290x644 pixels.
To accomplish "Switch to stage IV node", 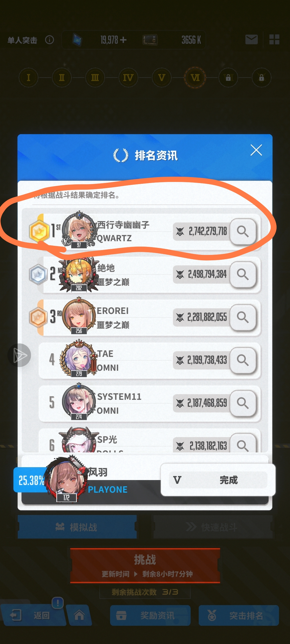I will coord(128,78).
